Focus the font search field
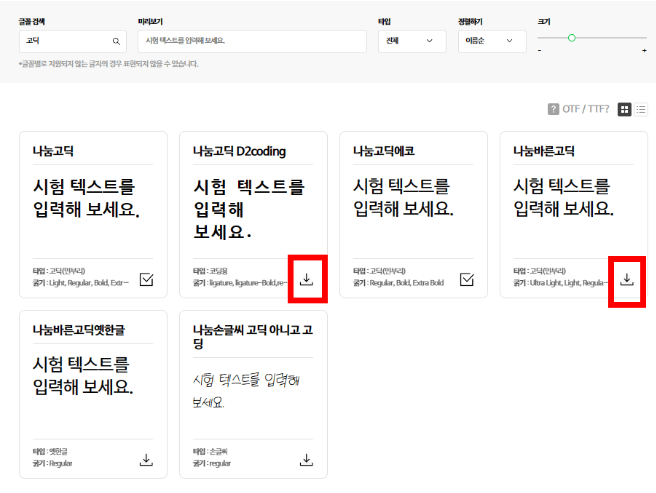The width and height of the screenshot is (656, 493). pyautogui.click(x=73, y=41)
